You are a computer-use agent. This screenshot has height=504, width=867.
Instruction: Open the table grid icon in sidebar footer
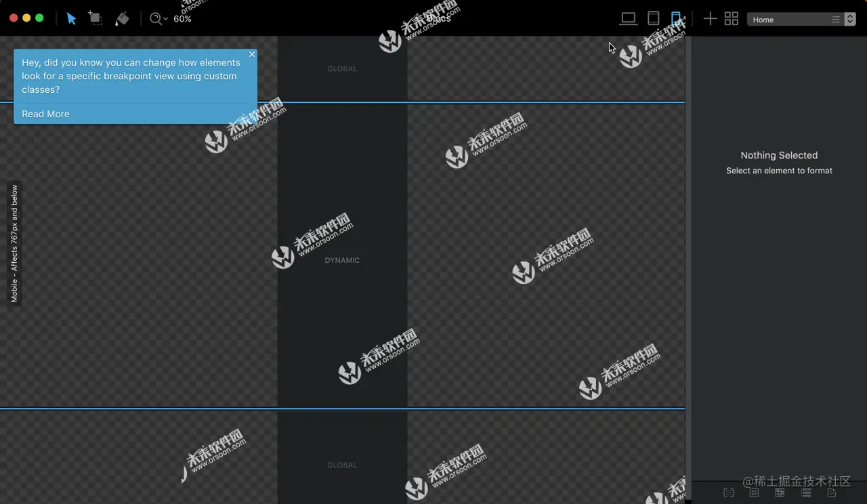(780, 493)
